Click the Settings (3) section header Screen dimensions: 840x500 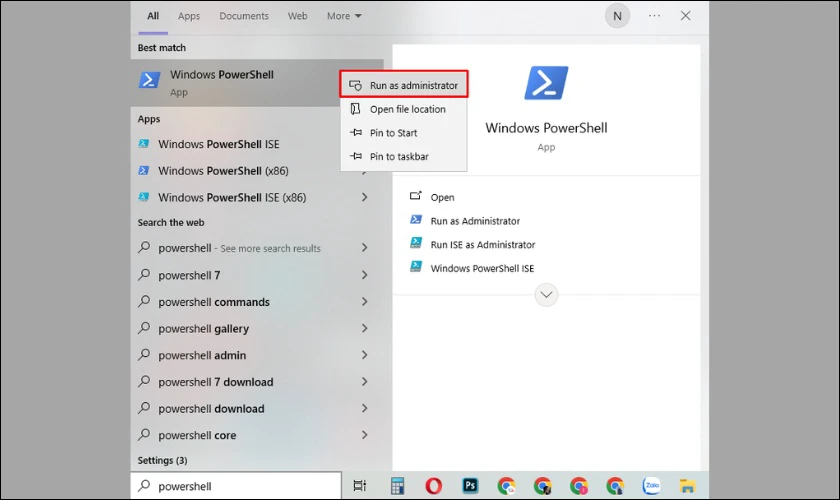(x=162, y=460)
